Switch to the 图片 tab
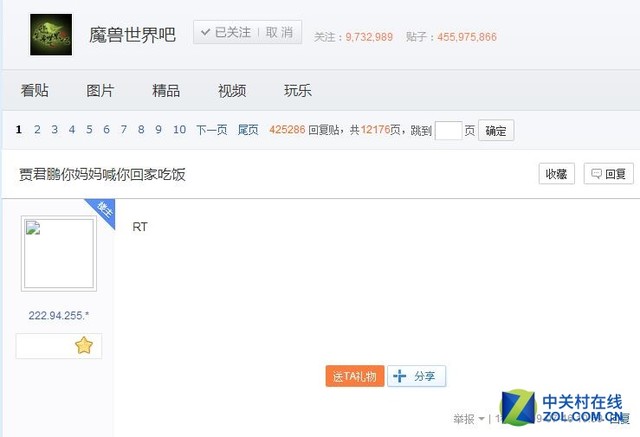 [100, 91]
